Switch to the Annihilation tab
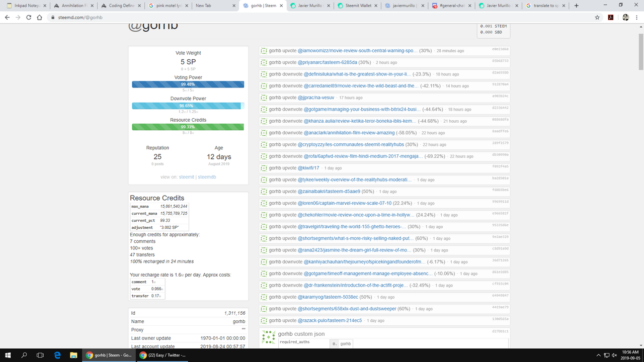Screen dimensions: 644x362 click(73, 6)
